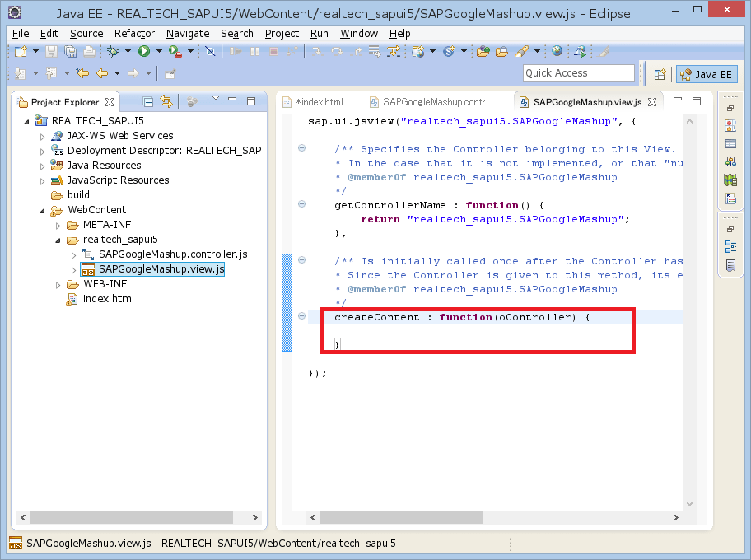Click the Next Annotation toolbar icon

pyautogui.click(x=20, y=73)
